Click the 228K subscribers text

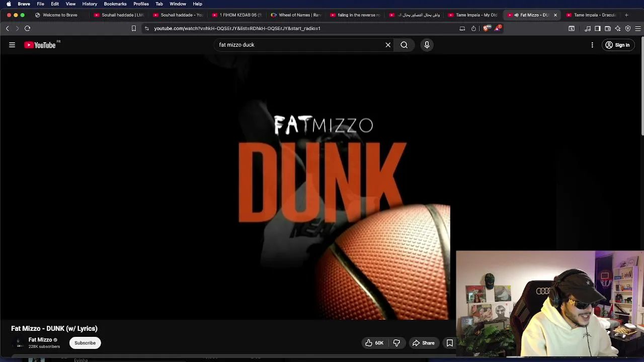point(44,346)
